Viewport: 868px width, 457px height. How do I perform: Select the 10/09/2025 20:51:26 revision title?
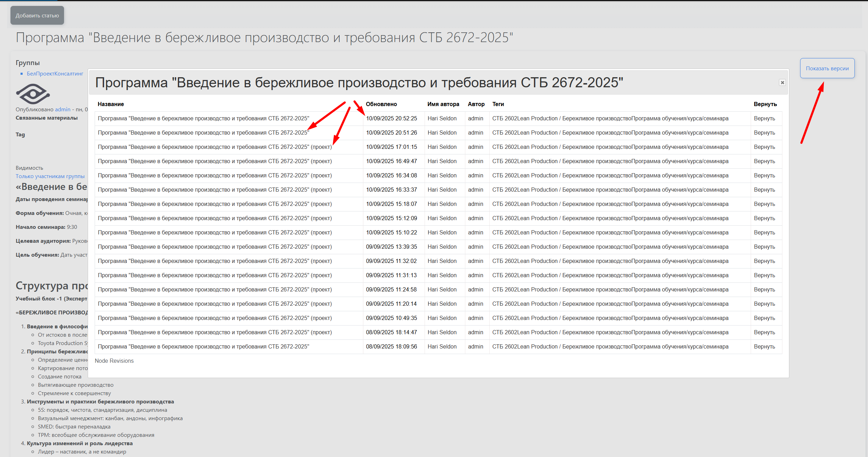pyautogui.click(x=203, y=133)
